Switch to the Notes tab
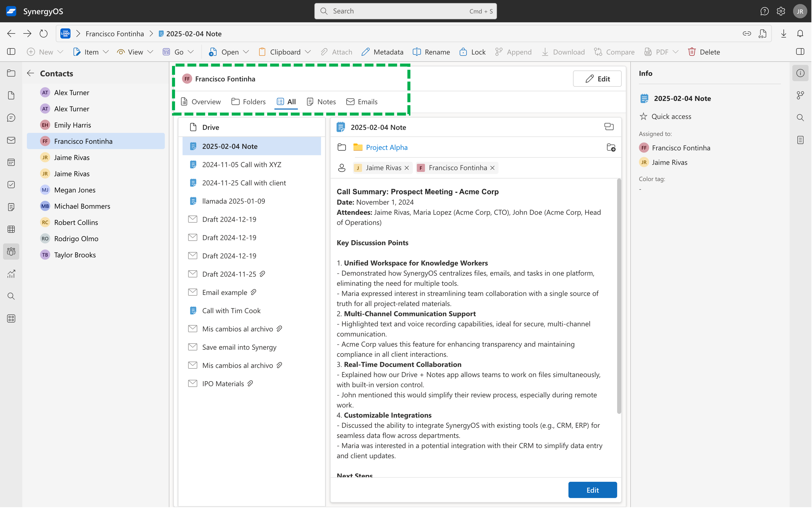The image size is (812, 508). pos(321,101)
